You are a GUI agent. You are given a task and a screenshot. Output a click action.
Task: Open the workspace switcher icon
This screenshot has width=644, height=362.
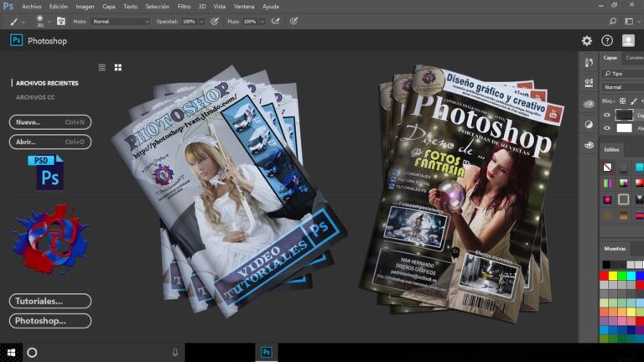629,21
